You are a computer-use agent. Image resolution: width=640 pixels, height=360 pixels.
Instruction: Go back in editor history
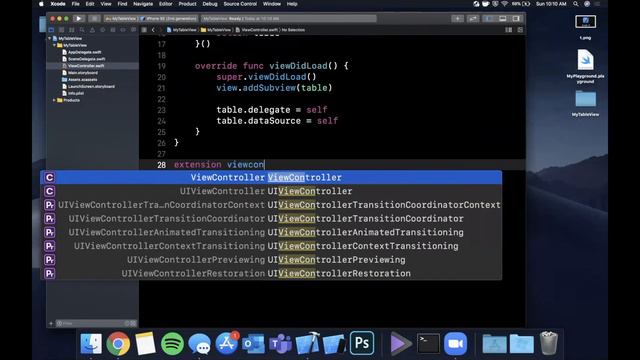pos(153,30)
